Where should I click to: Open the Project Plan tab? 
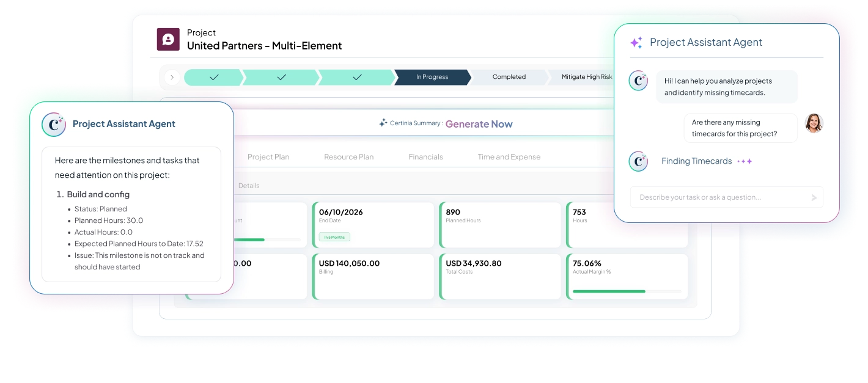point(268,157)
